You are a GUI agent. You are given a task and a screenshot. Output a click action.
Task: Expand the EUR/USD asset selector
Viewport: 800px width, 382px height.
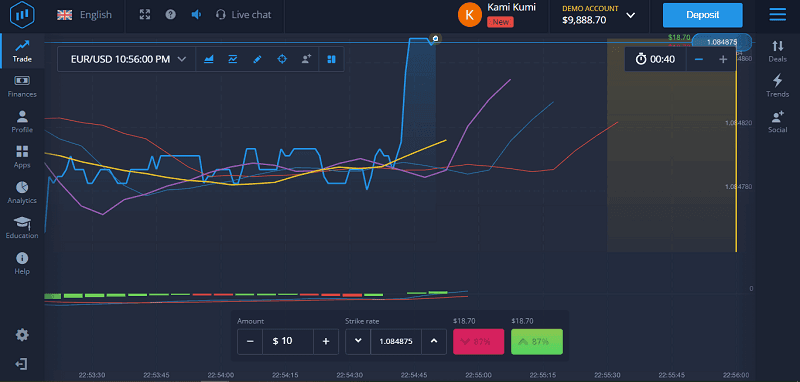coord(128,59)
